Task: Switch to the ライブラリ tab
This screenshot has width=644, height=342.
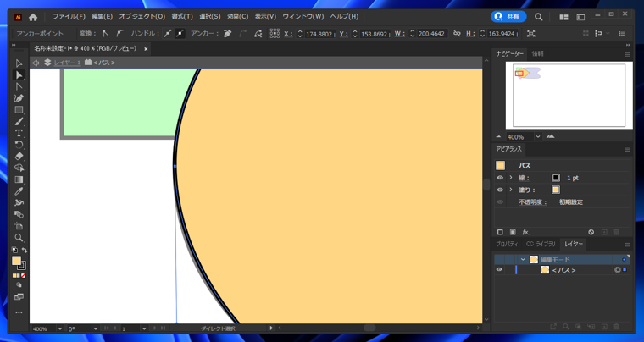Action: (540, 244)
